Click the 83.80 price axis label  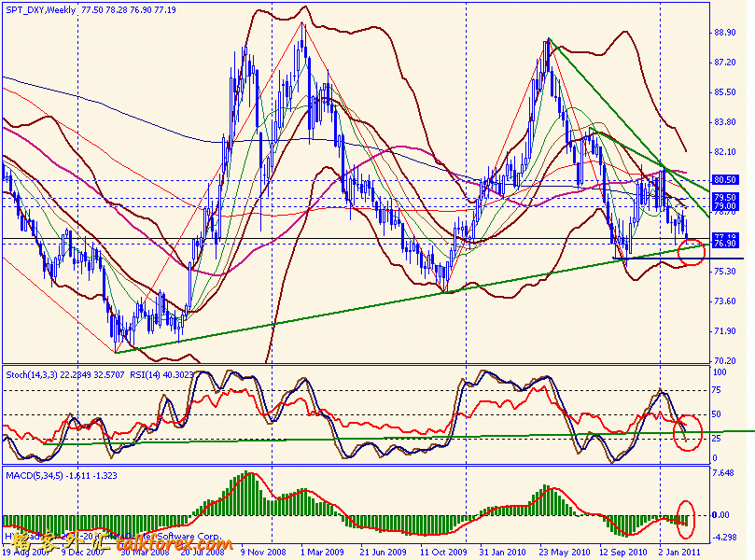(x=724, y=122)
